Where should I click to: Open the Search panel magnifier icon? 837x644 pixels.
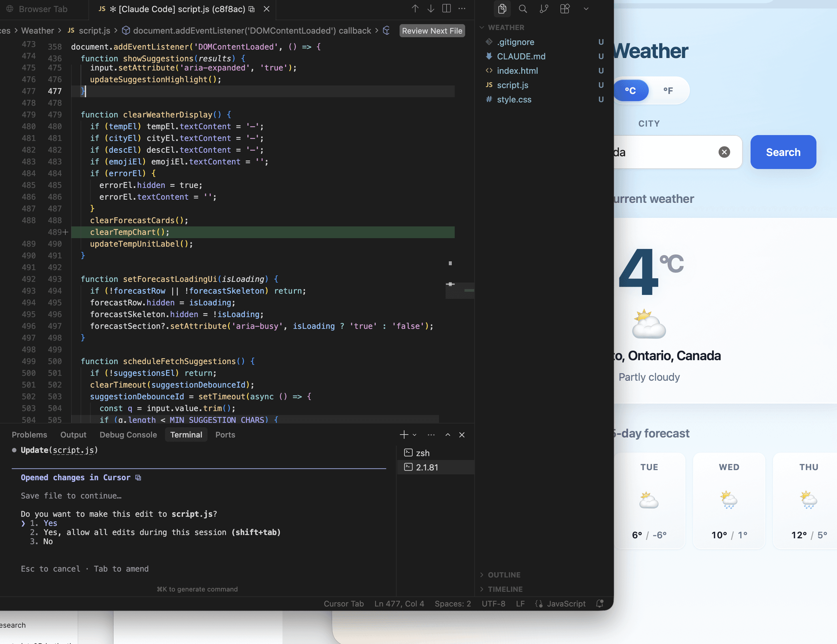point(523,9)
